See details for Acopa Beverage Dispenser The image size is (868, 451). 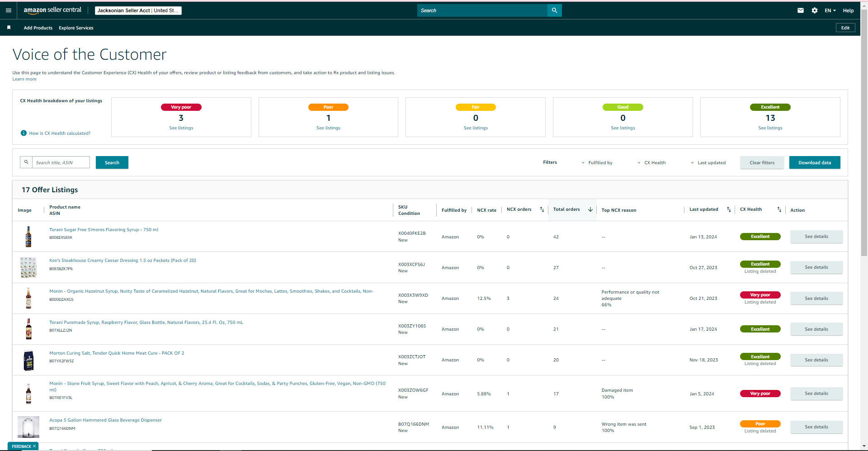click(816, 427)
